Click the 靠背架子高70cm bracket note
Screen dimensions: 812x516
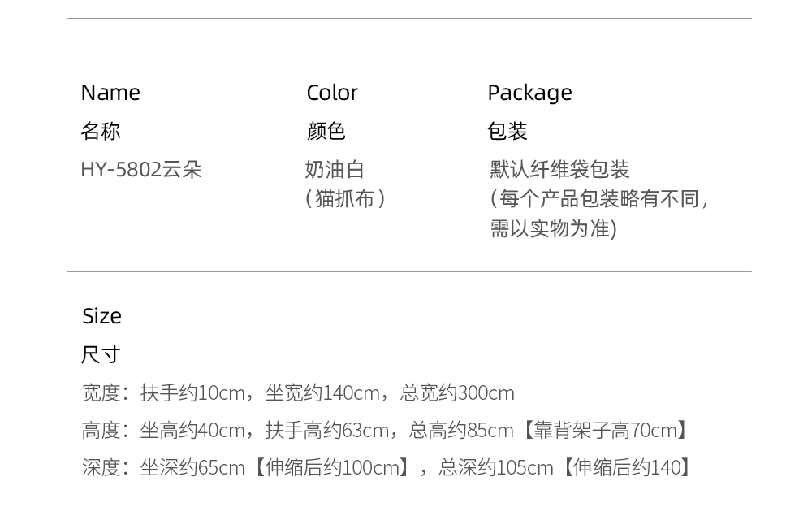coord(605,431)
